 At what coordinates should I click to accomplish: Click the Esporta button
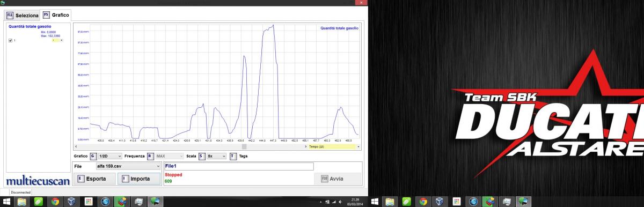(x=95, y=179)
